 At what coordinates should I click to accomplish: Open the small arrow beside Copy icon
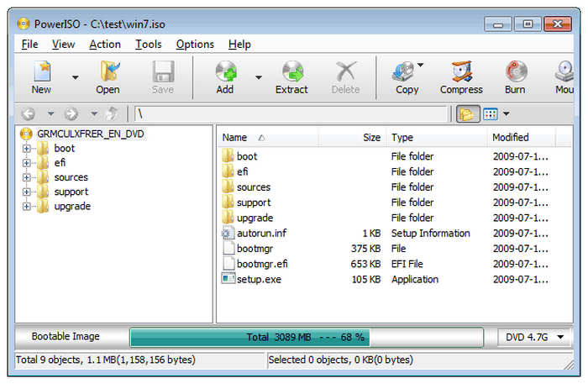(x=420, y=65)
